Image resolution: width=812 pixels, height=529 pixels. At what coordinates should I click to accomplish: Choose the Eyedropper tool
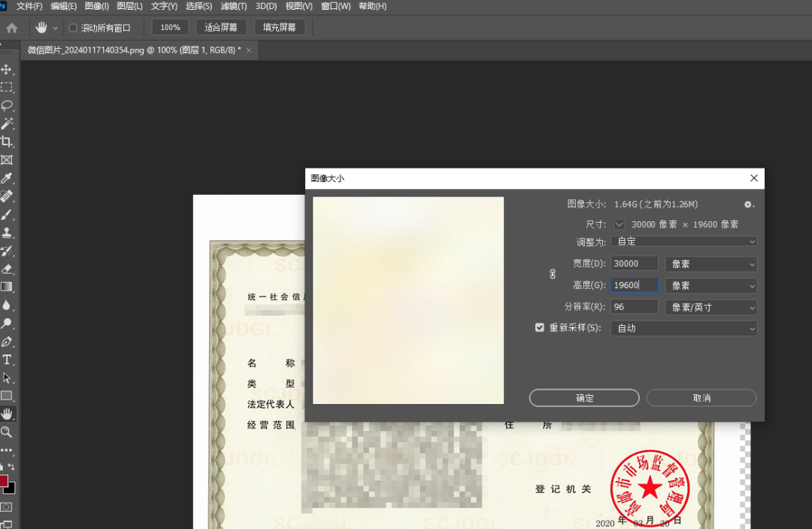point(7,178)
